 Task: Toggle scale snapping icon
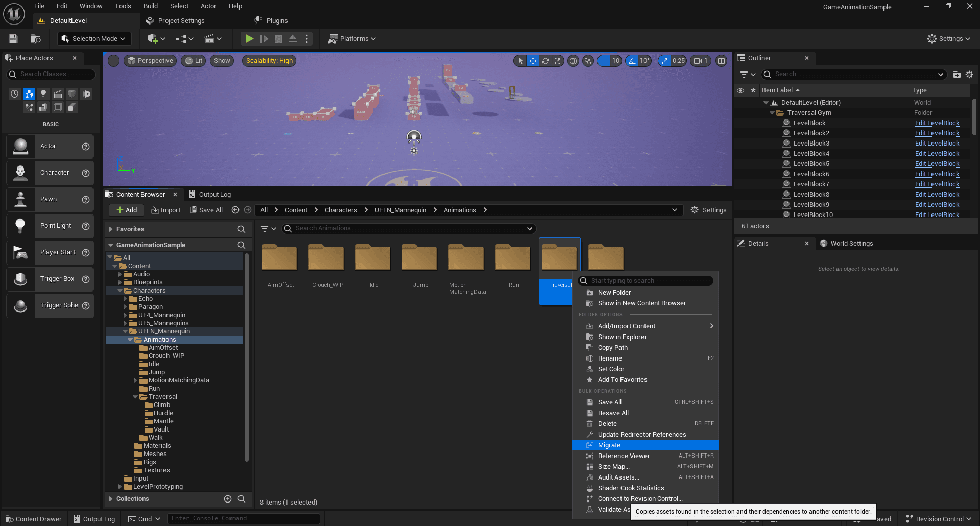click(664, 61)
